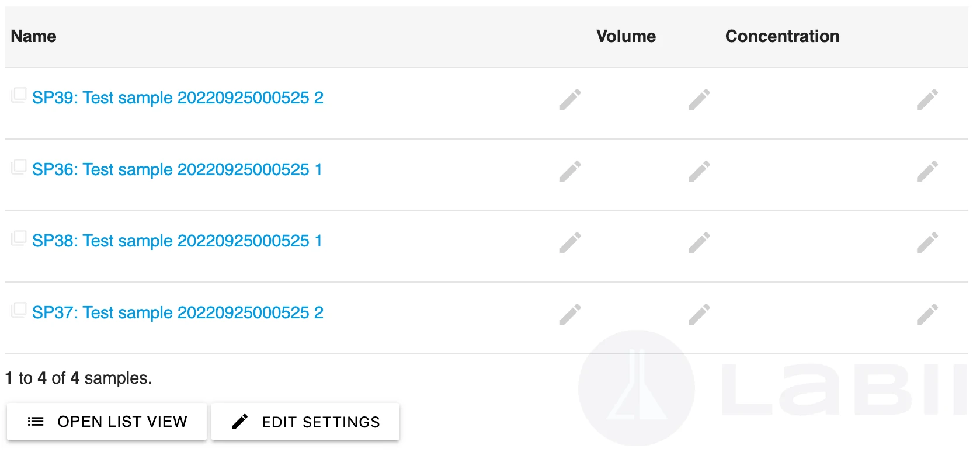Screen dimensions: 980x452
Task: Open SP38: Test sample 20220925000525 1
Action: (x=177, y=241)
